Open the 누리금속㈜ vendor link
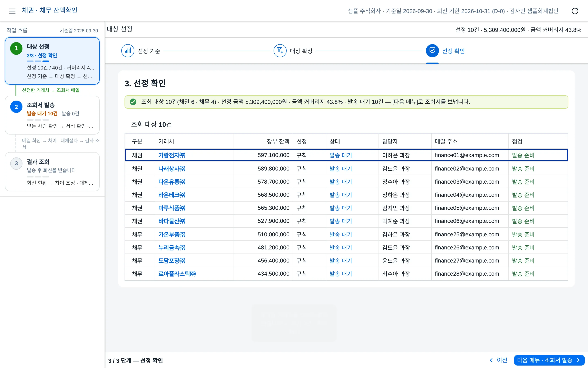588x368 pixels. pyautogui.click(x=172, y=248)
